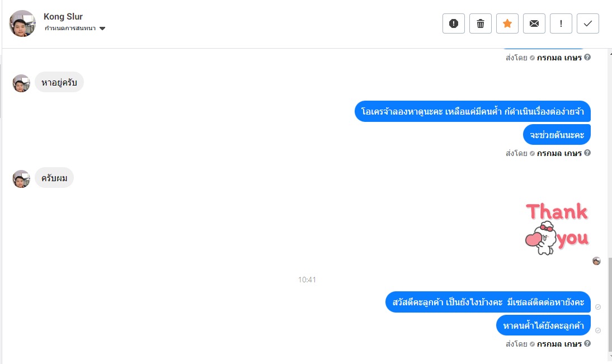Image resolution: width=612 pixels, height=364 pixels.
Task: Click the help icon beside the top กรกมล เกษร
Action: point(587,58)
